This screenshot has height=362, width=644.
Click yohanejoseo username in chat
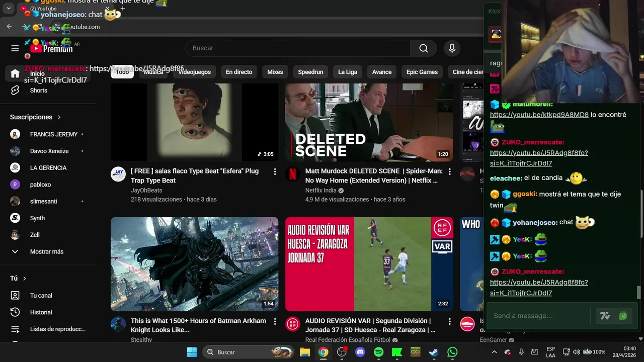point(535,222)
